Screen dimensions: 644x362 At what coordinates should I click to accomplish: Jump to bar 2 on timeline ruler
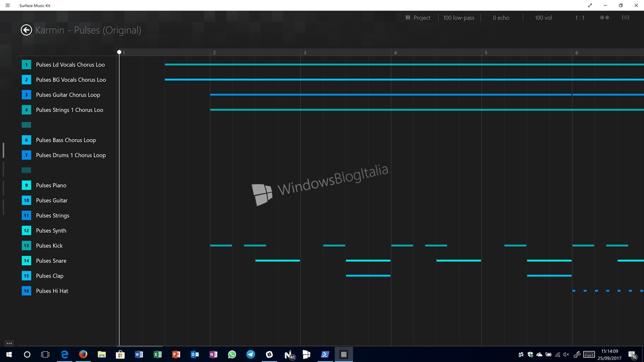click(x=214, y=53)
